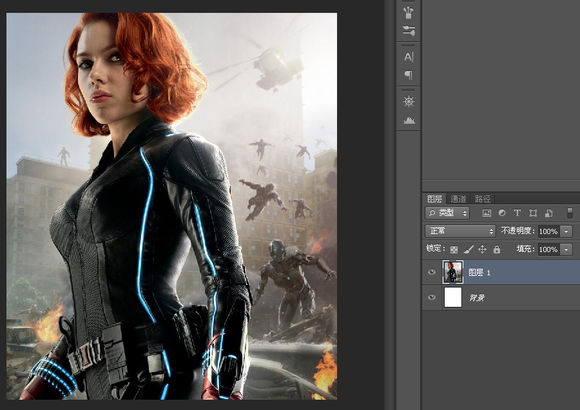Select 背景 layer white thumbnail
580x410 pixels.
pyautogui.click(x=453, y=298)
